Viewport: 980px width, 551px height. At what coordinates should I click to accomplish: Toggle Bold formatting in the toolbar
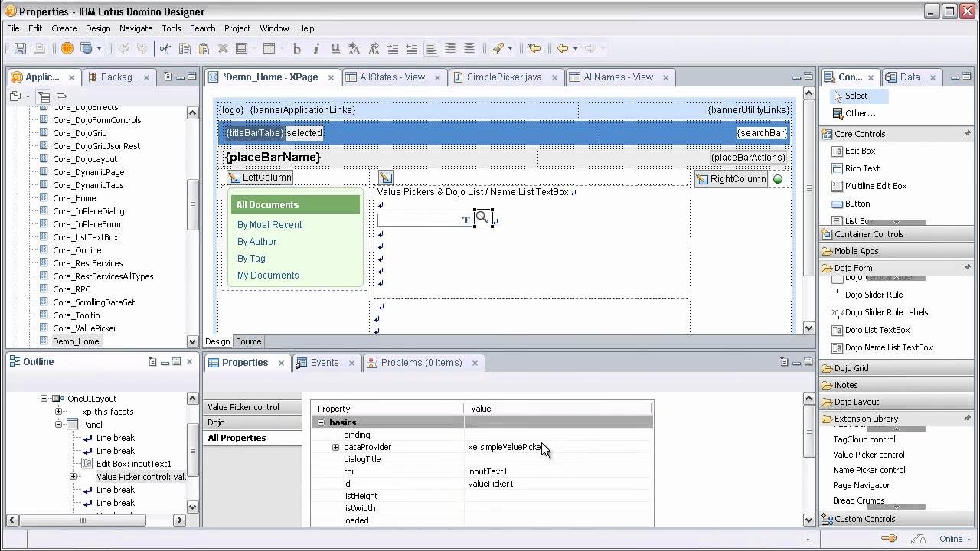(x=297, y=48)
